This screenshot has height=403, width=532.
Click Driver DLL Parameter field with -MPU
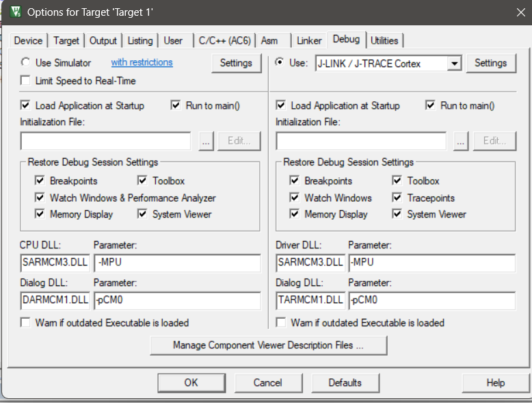pyautogui.click(x=431, y=263)
